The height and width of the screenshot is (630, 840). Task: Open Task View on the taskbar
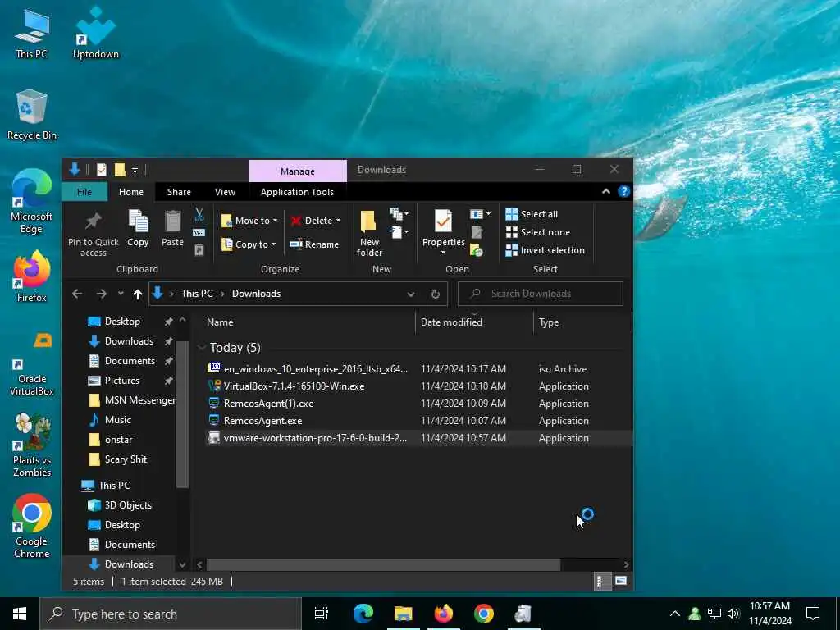(x=321, y=614)
